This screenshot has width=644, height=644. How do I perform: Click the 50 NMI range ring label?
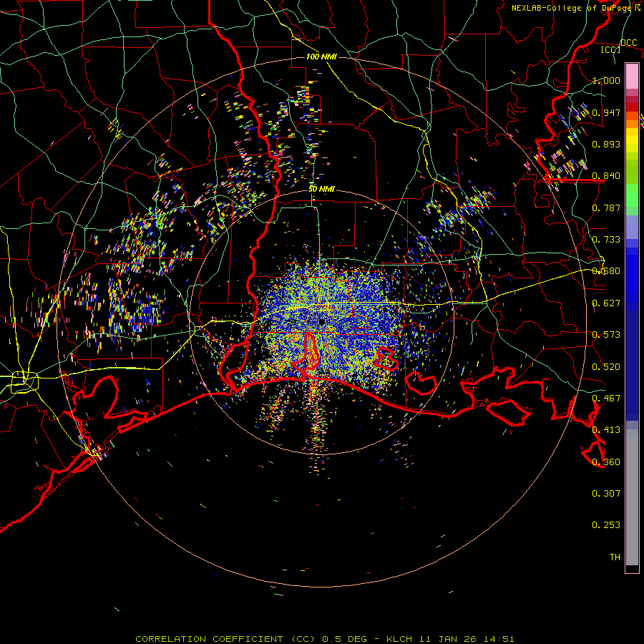(x=321, y=189)
